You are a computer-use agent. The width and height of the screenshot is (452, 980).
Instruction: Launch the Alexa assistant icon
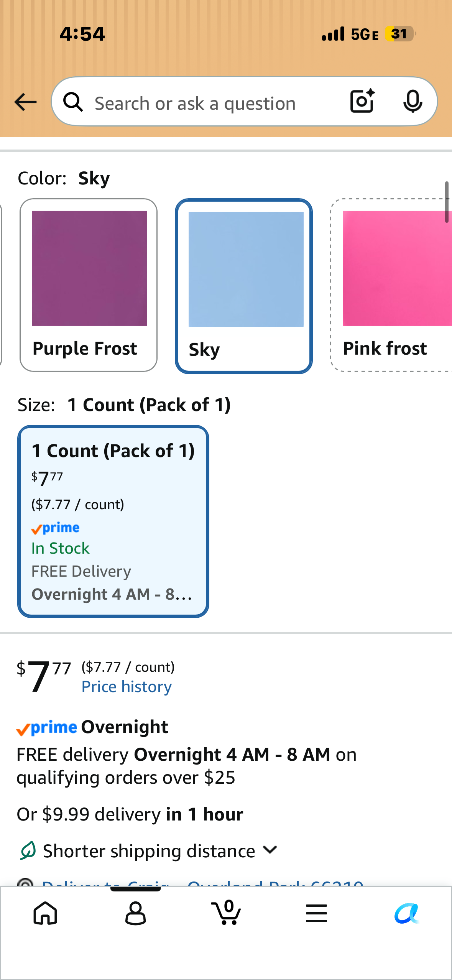(407, 913)
